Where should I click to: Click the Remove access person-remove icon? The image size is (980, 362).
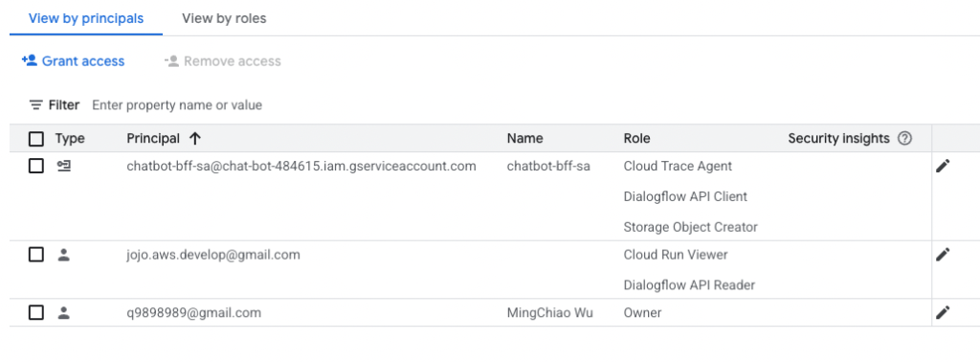pos(172,60)
